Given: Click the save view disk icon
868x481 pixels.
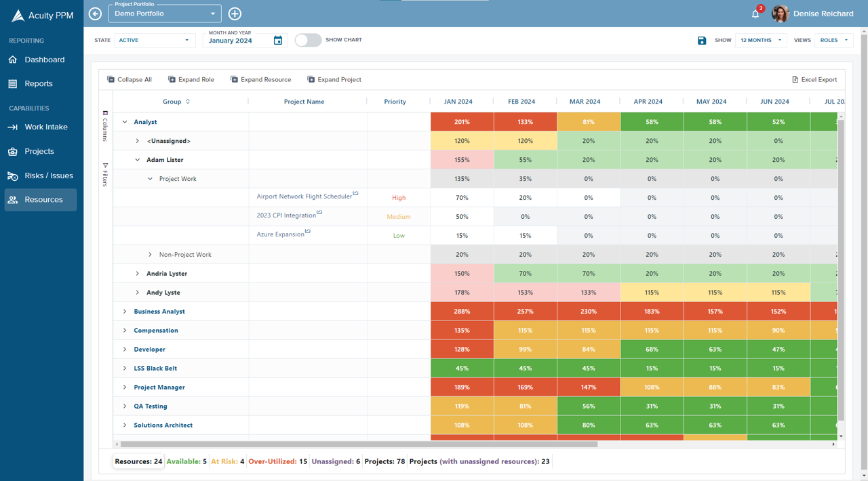Looking at the screenshot, I should [702, 41].
